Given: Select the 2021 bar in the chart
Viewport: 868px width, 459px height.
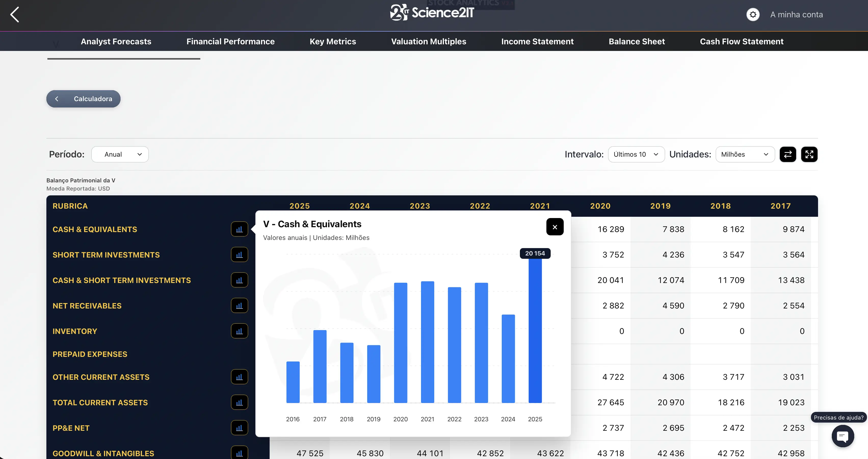Looking at the screenshot, I should (427, 342).
